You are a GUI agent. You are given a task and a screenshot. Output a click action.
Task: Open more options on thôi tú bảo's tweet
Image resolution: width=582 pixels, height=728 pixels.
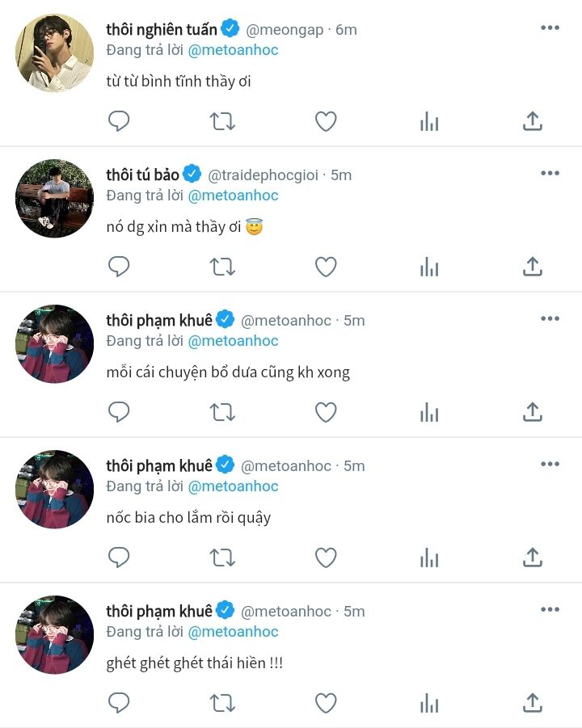pos(550,174)
